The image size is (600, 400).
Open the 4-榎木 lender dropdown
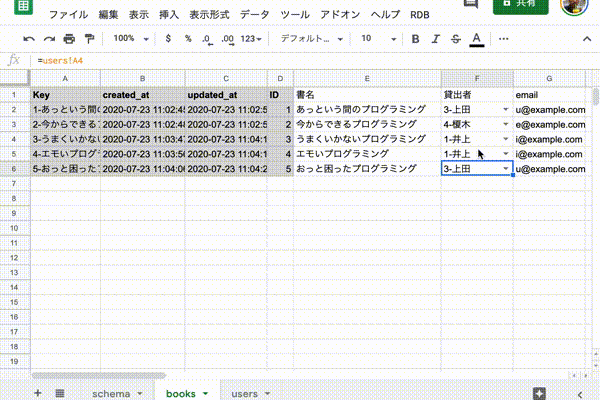coord(505,124)
